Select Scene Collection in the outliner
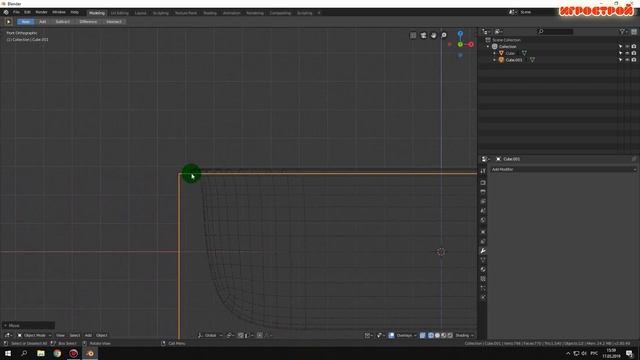This screenshot has width=640, height=360. [x=506, y=40]
